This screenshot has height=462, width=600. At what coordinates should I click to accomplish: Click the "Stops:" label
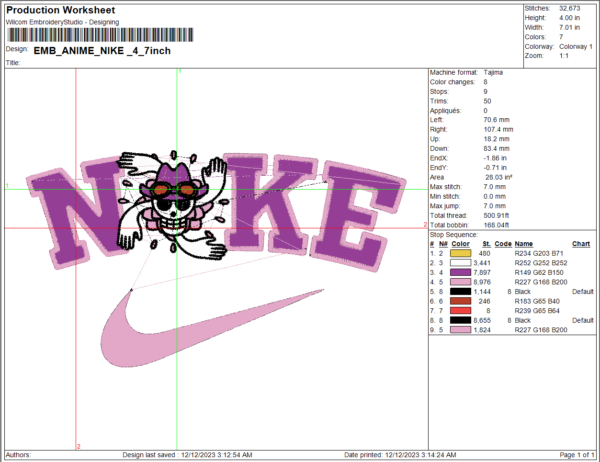tap(439, 91)
